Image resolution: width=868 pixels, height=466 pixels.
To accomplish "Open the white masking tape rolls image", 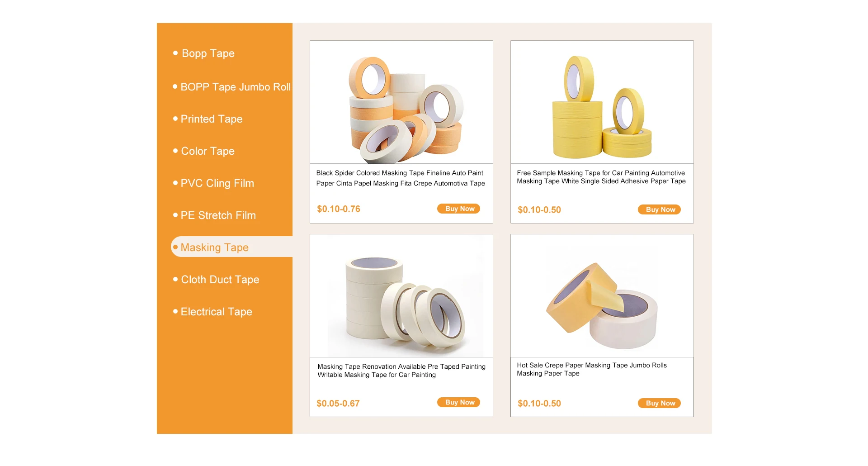I will pyautogui.click(x=401, y=296).
